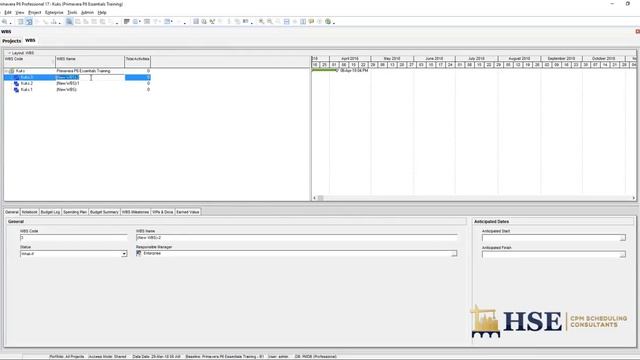Select the Kuks.2 tree row

click(x=77, y=83)
